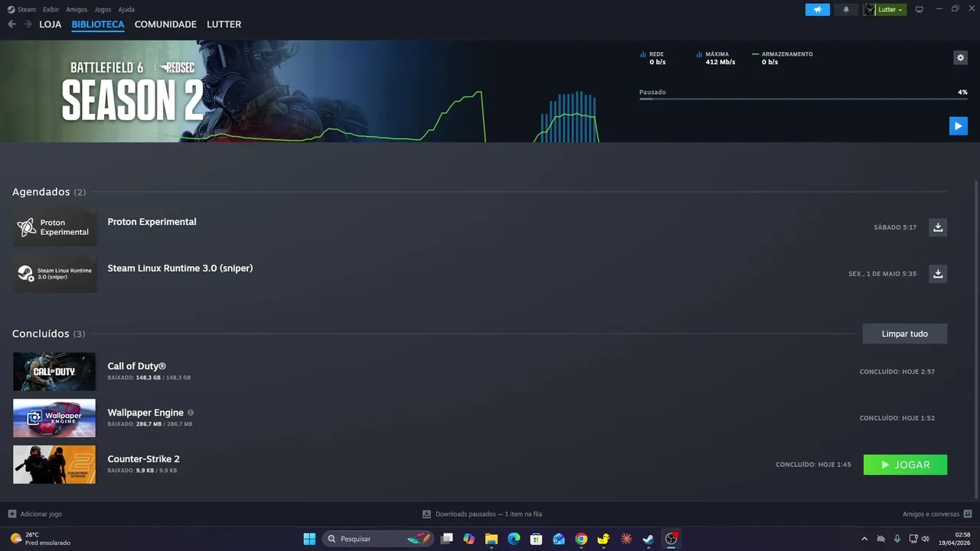Image resolution: width=980 pixels, height=551 pixels.
Task: Go forward with the right arrow
Action: coord(28,24)
